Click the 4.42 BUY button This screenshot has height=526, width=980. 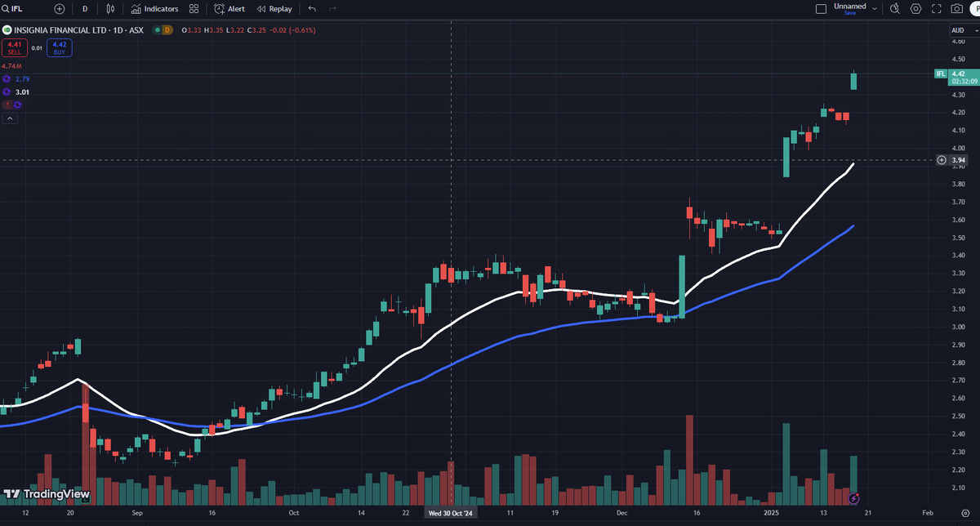[x=60, y=48]
